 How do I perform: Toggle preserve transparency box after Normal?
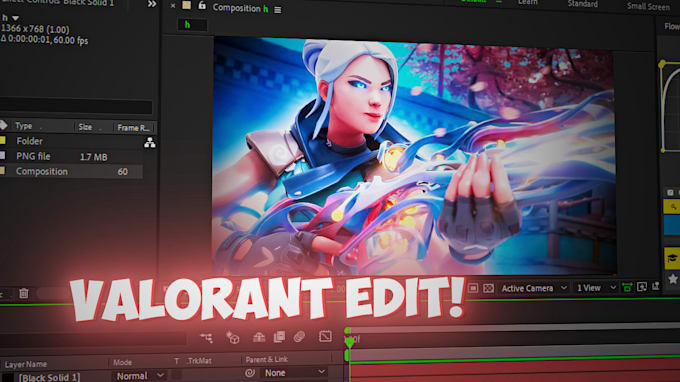[176, 375]
